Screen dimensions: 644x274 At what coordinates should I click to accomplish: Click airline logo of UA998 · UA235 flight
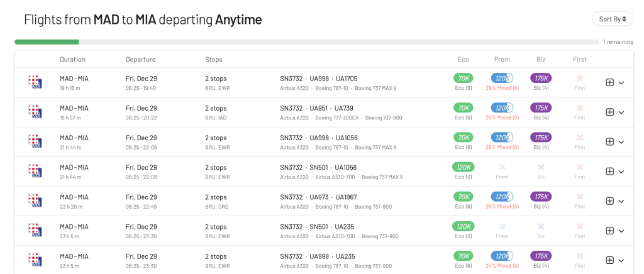35,260
